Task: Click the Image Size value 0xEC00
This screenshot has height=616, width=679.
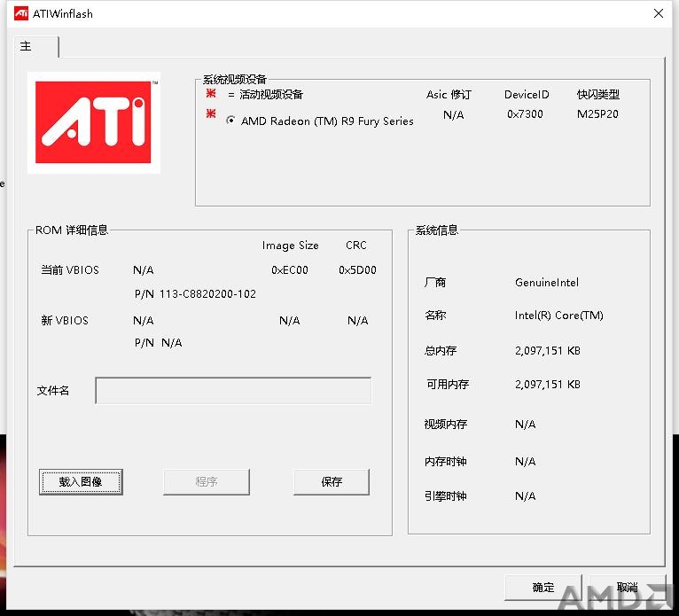Action: 290,270
